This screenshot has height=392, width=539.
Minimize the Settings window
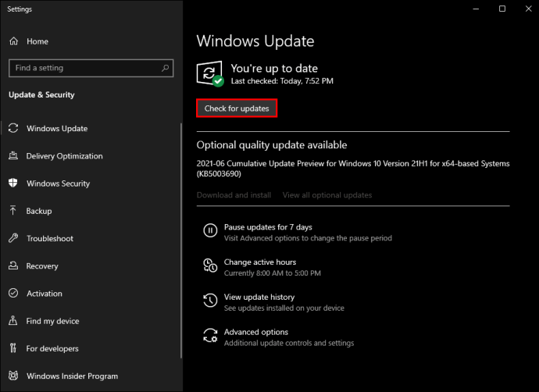coord(476,9)
